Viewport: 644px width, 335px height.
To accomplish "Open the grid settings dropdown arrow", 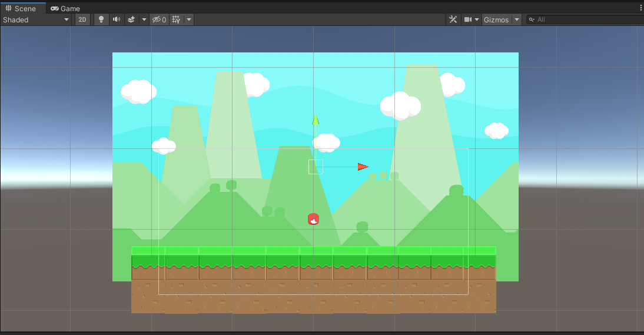I will [189, 19].
